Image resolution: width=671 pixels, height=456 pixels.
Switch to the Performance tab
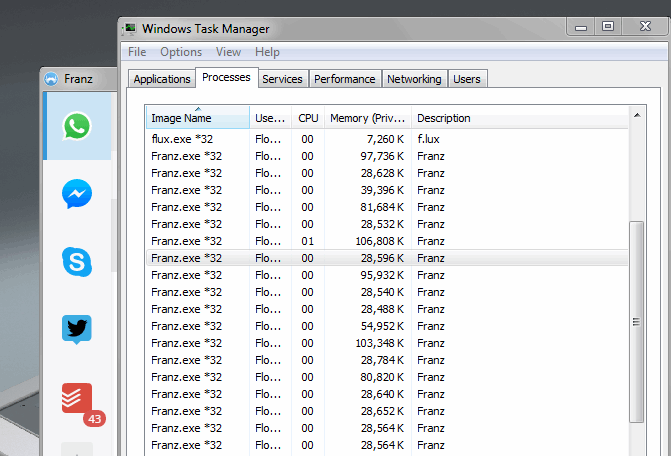point(345,79)
